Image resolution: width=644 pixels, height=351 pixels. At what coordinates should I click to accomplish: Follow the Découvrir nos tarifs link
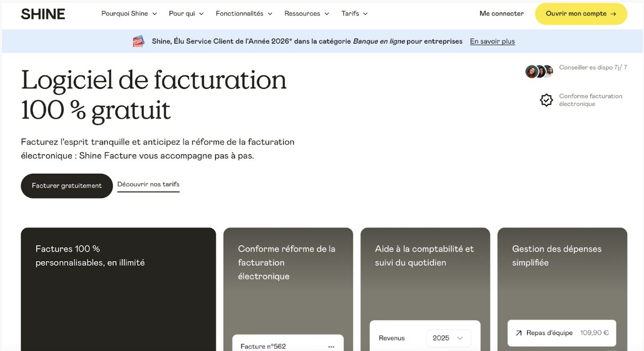pyautogui.click(x=148, y=184)
